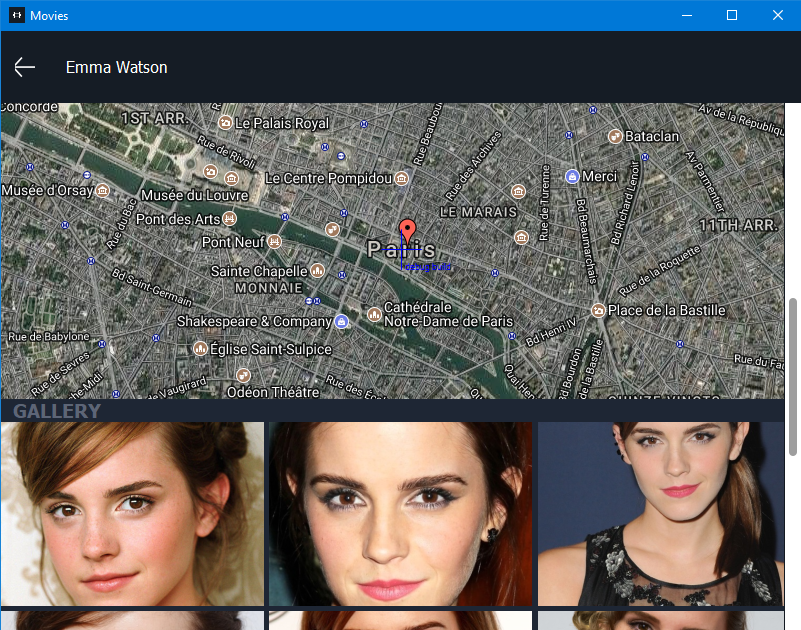This screenshot has width=801, height=630.
Task: Select the Notre-Dame cathedral marker
Action: [x=374, y=314]
